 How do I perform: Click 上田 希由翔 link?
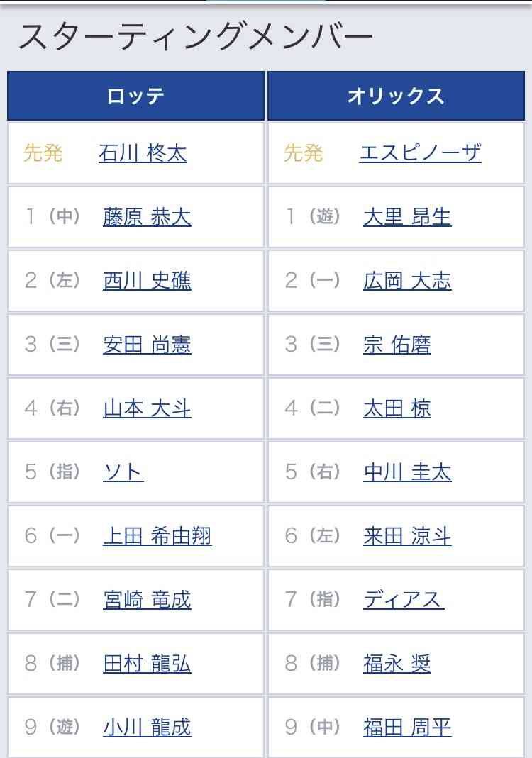point(157,535)
